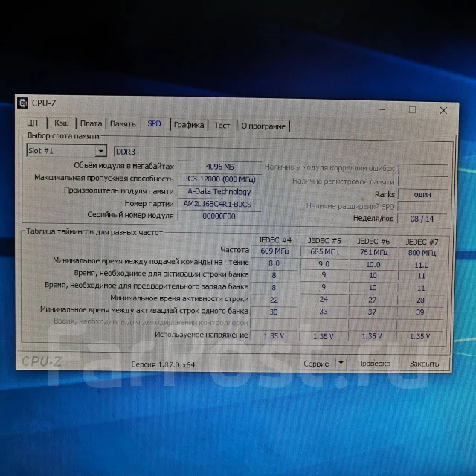Click the JEDEC #4 1.35 V voltage cell
Screen dimensions: 476x476
click(x=274, y=336)
